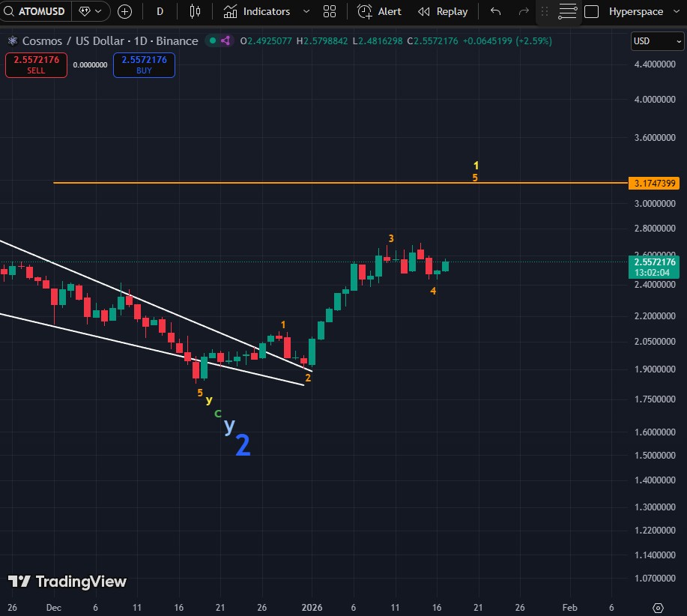Open chart settings gear at bottom-right
Viewport: 687px width, 616px height.
658,607
